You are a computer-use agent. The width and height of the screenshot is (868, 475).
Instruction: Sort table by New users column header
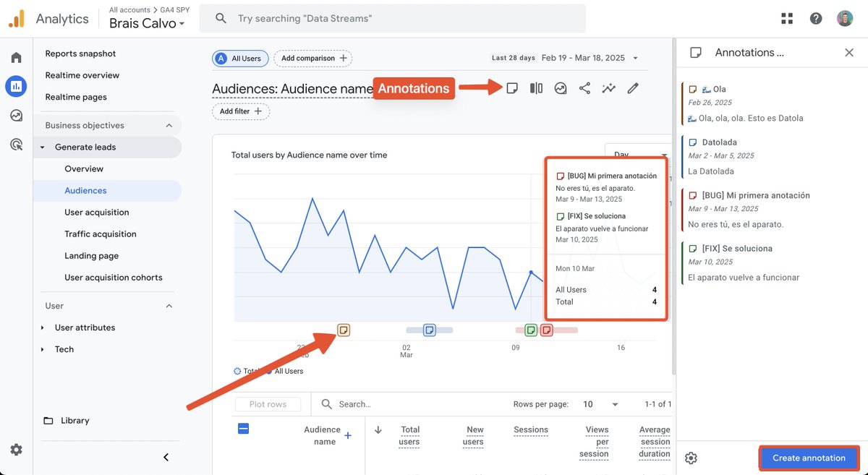click(474, 435)
